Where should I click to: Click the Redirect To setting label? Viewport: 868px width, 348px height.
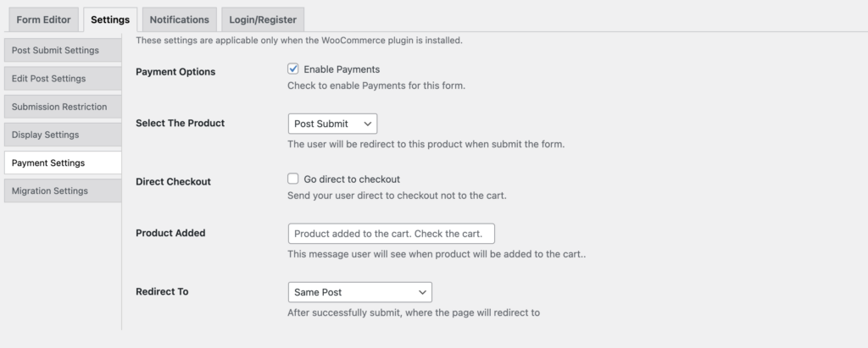click(x=162, y=291)
